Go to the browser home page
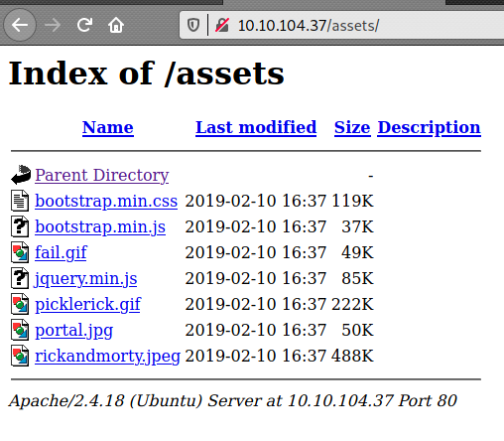 (x=116, y=25)
